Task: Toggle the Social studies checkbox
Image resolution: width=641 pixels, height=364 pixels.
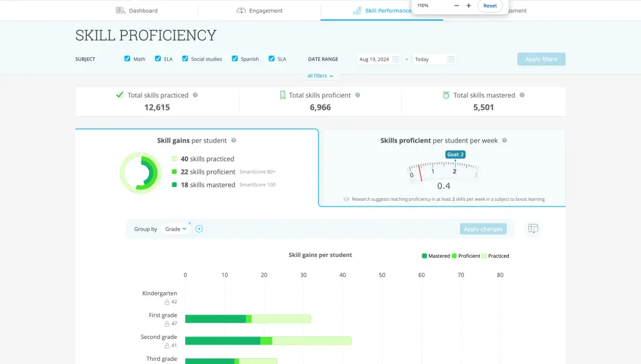Action: [x=185, y=59]
